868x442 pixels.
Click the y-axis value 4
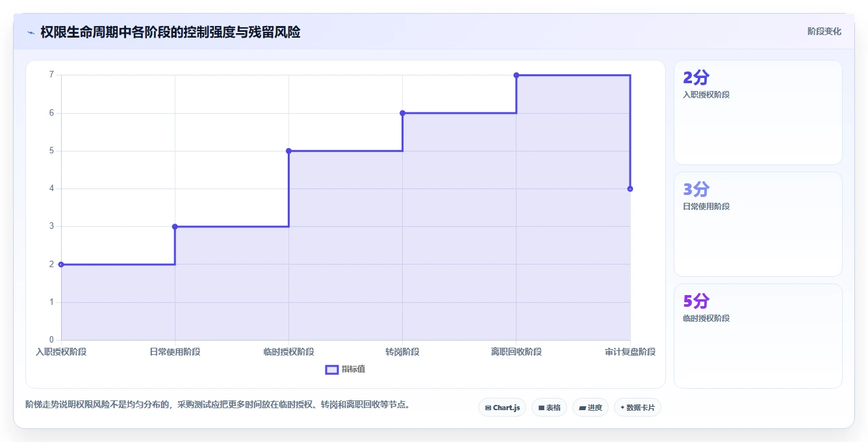pyautogui.click(x=51, y=188)
